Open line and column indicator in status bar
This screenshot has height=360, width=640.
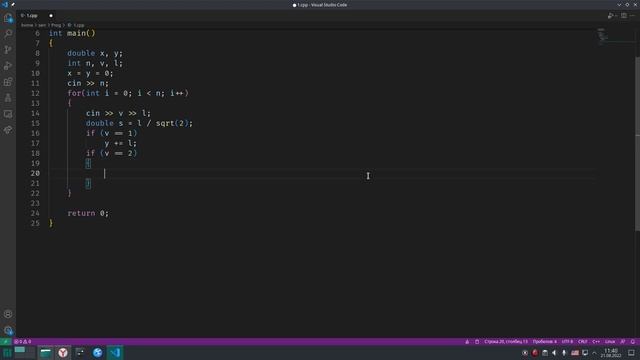506,342
